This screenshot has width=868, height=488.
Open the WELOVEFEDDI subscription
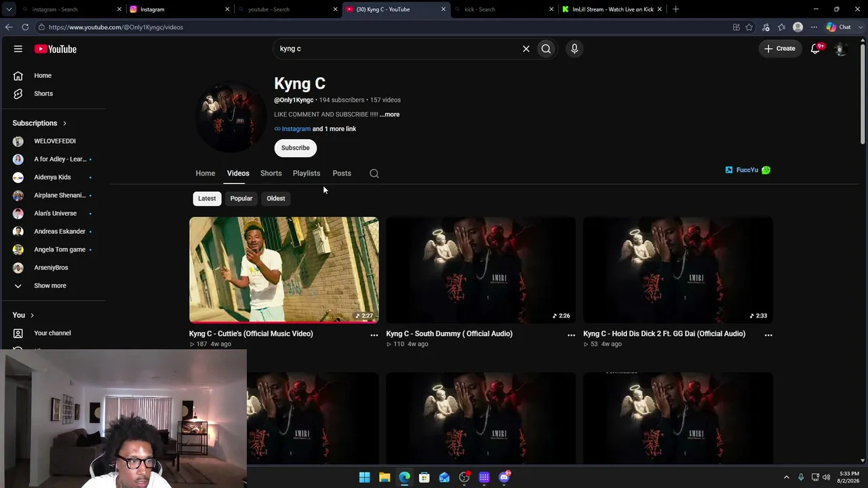[x=54, y=141]
